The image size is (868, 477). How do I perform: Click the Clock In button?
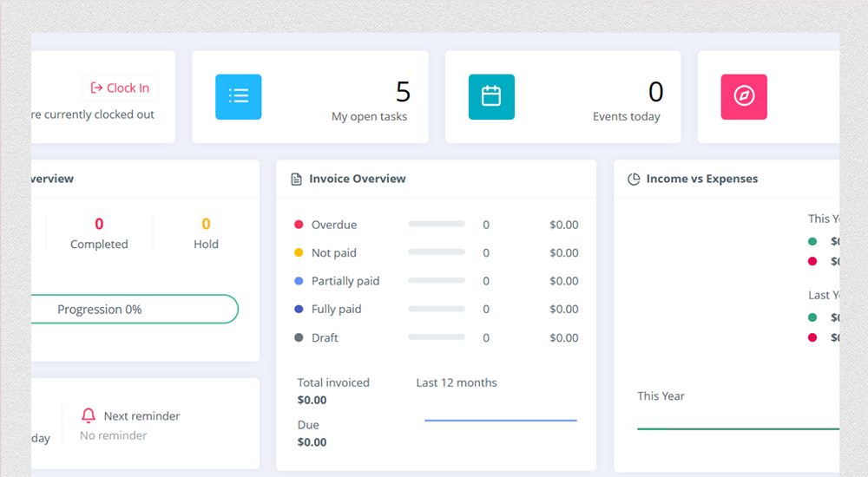[120, 88]
